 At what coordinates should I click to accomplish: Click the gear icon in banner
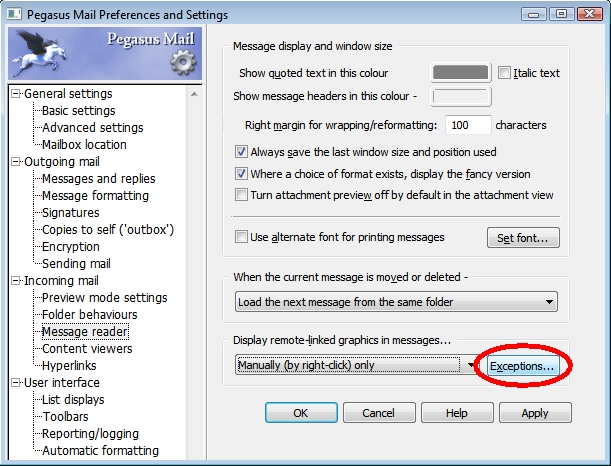point(183,64)
